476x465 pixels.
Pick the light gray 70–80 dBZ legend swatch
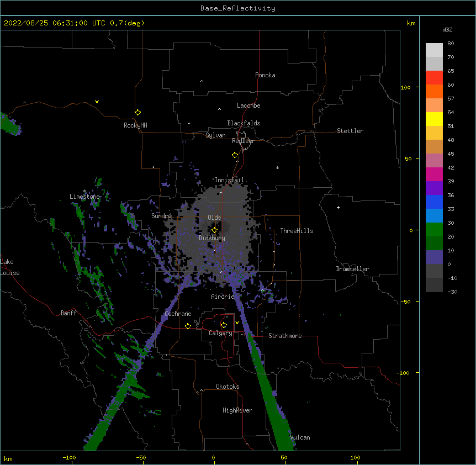point(434,50)
